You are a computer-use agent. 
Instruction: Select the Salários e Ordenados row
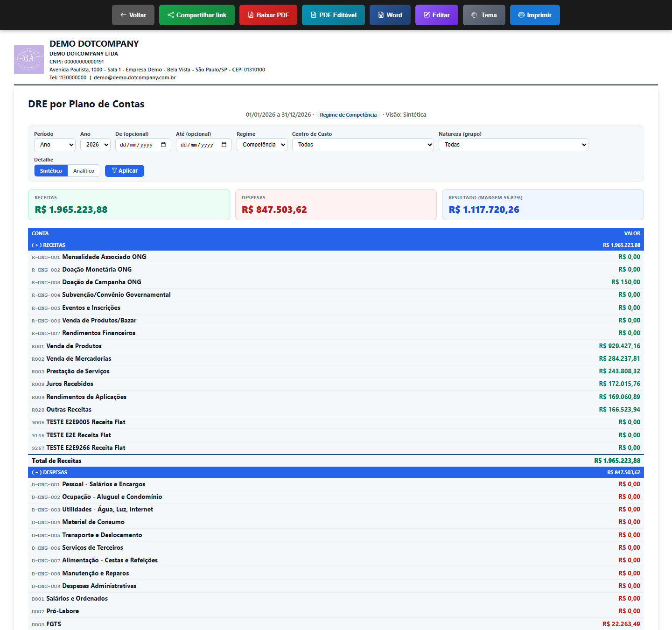click(x=336, y=599)
